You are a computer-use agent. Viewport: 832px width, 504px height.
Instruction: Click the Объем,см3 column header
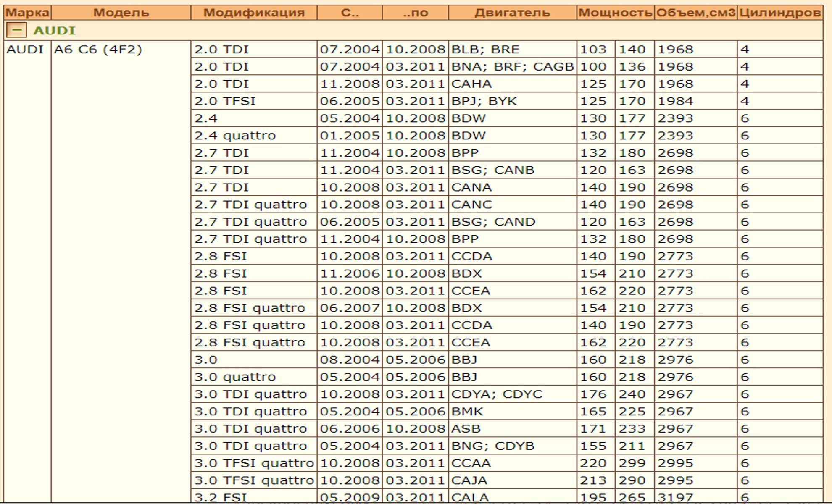pyautogui.click(x=695, y=13)
